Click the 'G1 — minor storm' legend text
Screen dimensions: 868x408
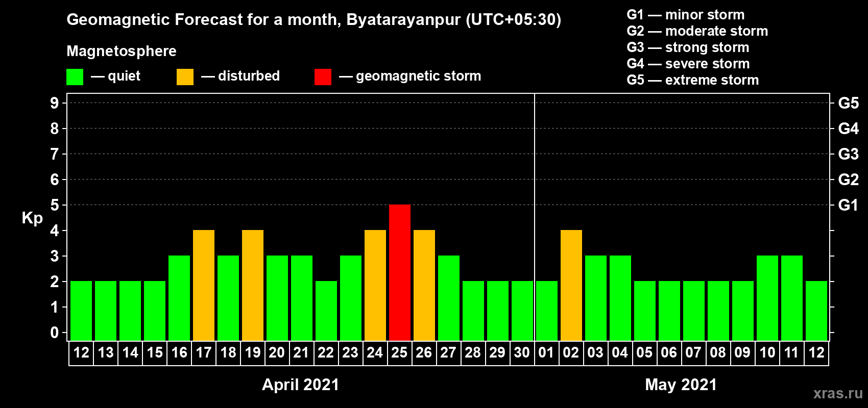click(x=686, y=15)
